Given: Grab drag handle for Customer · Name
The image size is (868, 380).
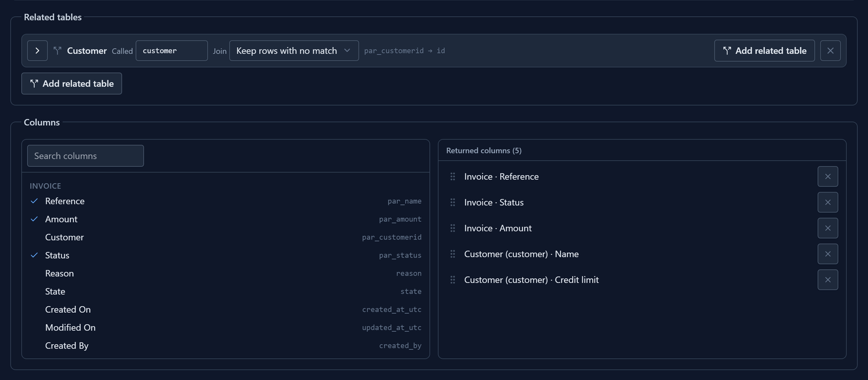Looking at the screenshot, I should [452, 254].
